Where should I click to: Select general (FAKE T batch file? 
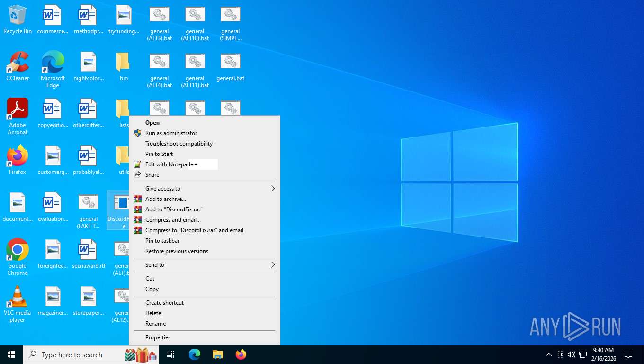click(x=89, y=210)
